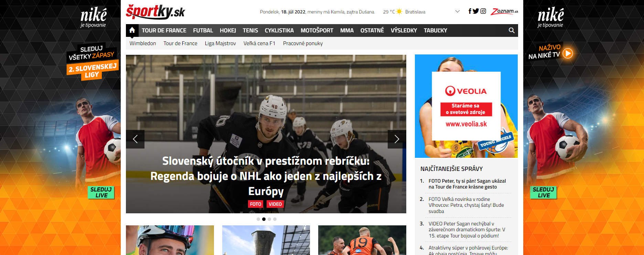Open the cyclist article thumbnail
The image size is (644, 255).
tap(170, 240)
